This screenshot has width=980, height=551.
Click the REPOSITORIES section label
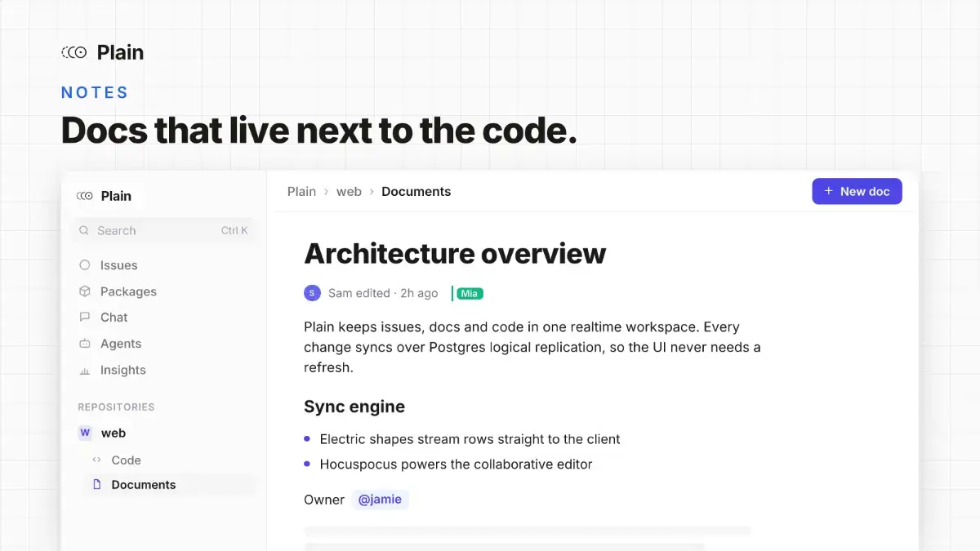tap(116, 407)
